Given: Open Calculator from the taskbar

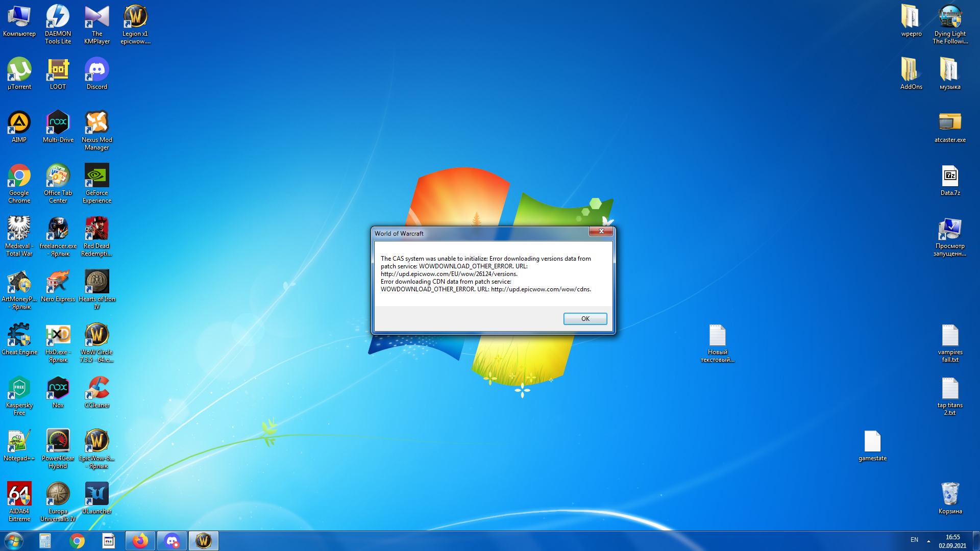Looking at the screenshot, I should (45, 541).
